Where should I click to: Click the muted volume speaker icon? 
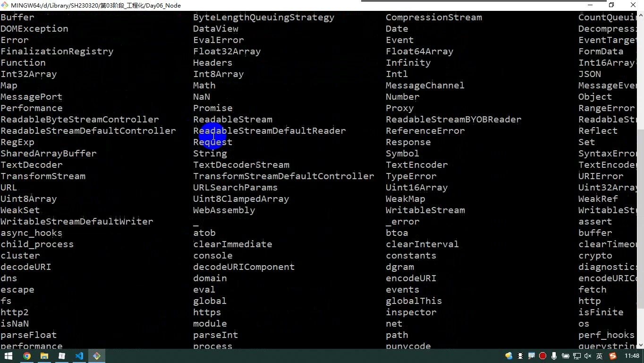click(588, 356)
